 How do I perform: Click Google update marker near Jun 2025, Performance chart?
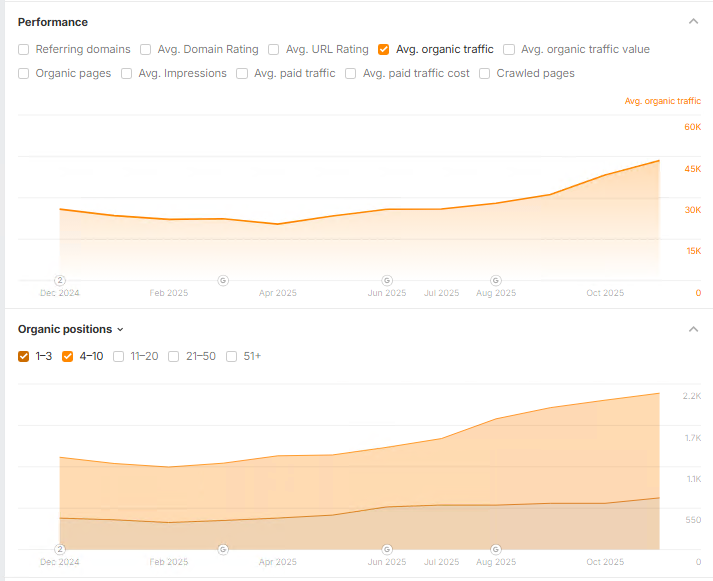[387, 280]
